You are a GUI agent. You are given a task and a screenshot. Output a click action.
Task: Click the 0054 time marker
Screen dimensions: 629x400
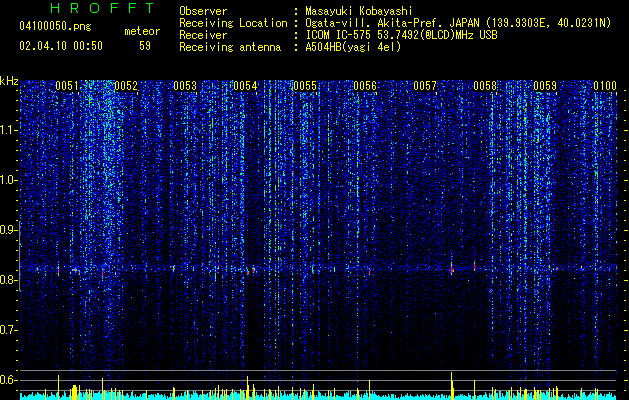tap(245, 86)
